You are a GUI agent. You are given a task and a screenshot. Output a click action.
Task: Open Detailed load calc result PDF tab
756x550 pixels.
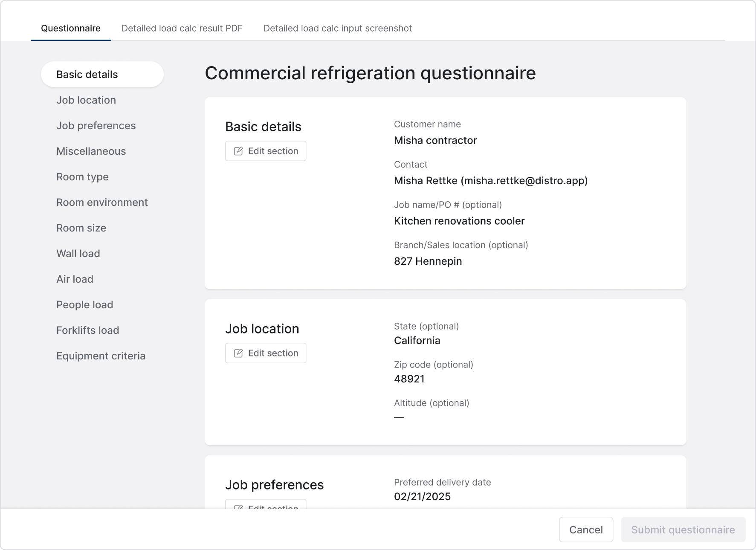point(182,28)
